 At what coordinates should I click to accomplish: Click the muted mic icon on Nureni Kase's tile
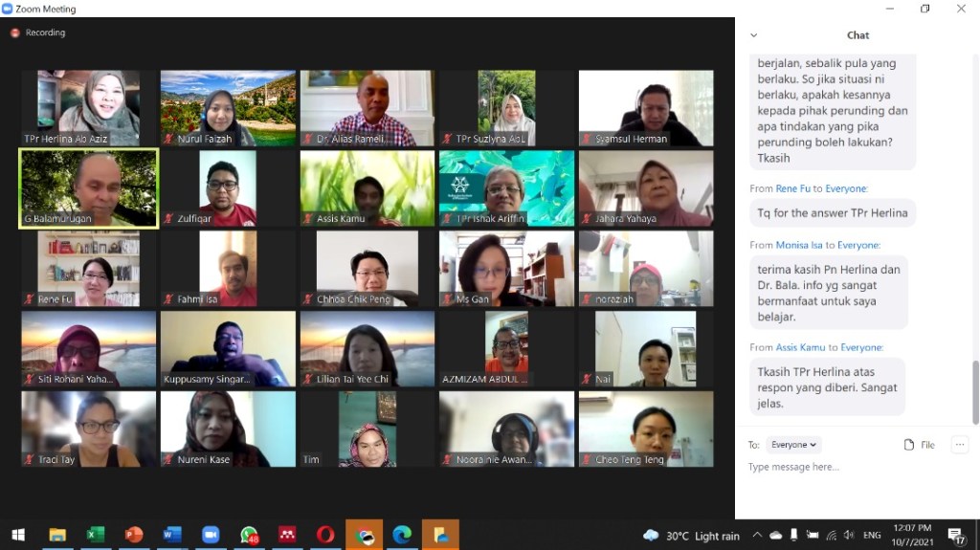[x=168, y=460]
